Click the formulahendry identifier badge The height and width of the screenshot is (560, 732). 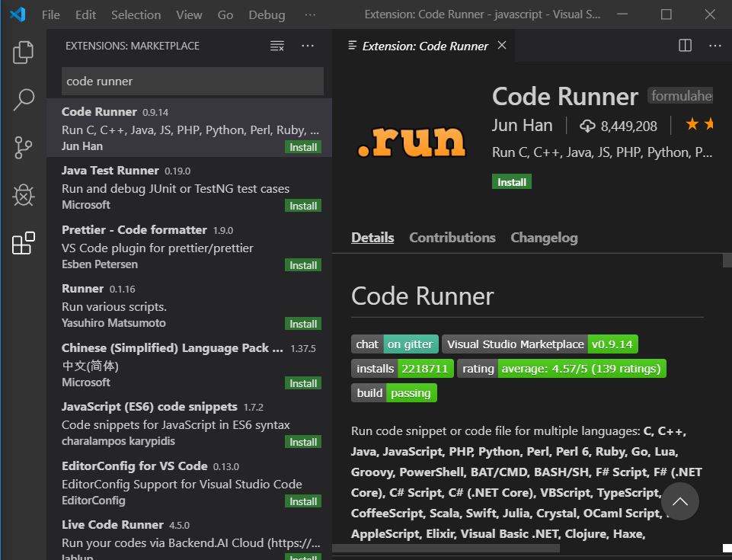pyautogui.click(x=681, y=96)
